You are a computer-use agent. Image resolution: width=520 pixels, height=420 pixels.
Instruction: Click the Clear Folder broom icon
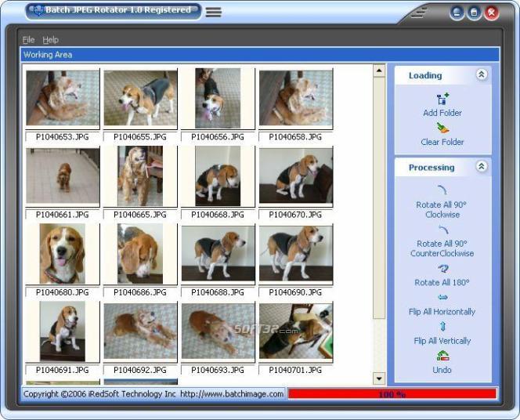tap(442, 128)
